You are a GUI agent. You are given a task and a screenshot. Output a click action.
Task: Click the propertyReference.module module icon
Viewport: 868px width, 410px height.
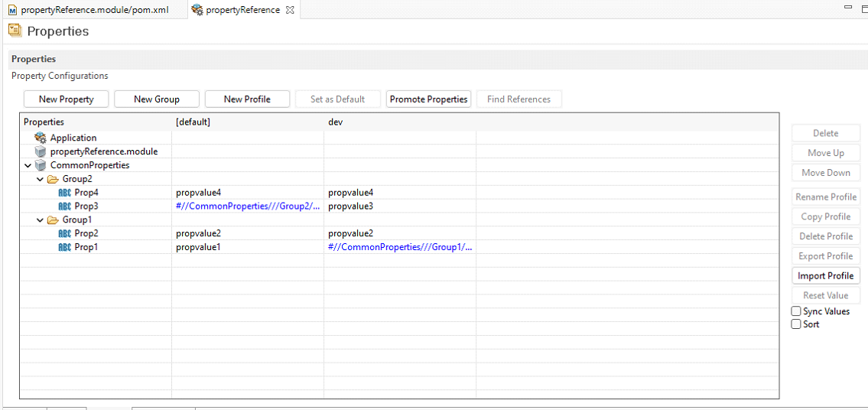[x=41, y=151]
